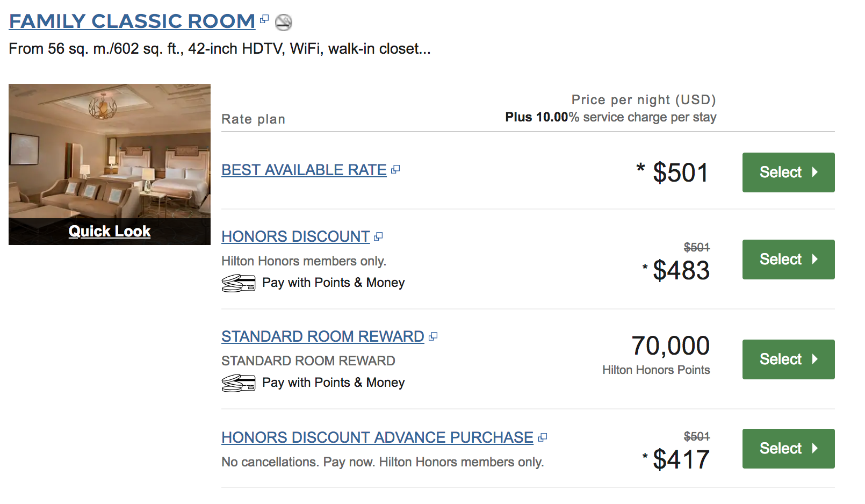Click the popup icon next to Standard Room Reward
The height and width of the screenshot is (504, 865).
pos(433,336)
